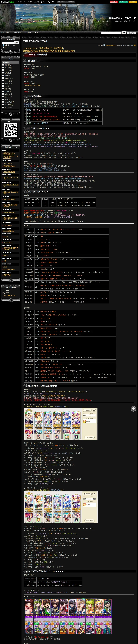Click the 検索 button in the header bar
Image resolution: width=138 pixels, height=644 pixels.
coord(124,33)
